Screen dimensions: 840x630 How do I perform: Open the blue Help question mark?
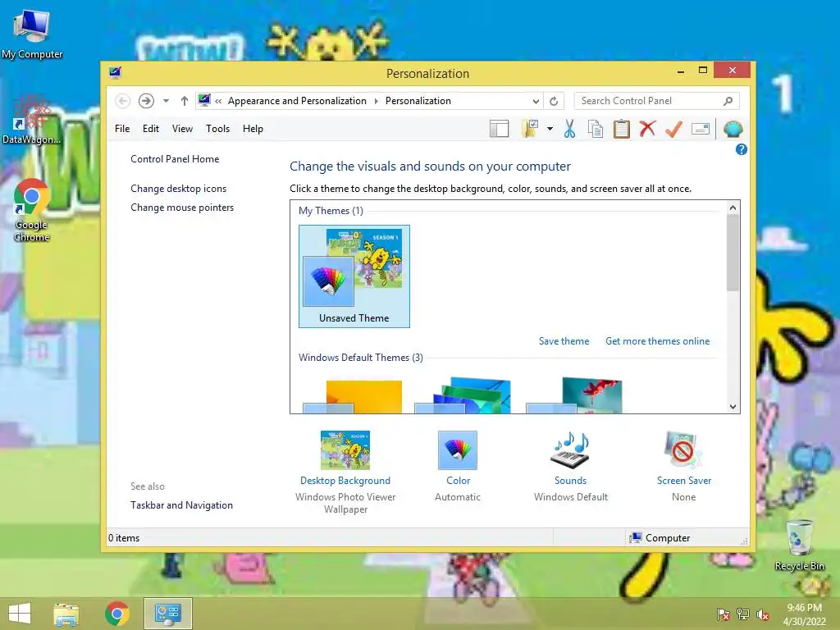[742, 149]
